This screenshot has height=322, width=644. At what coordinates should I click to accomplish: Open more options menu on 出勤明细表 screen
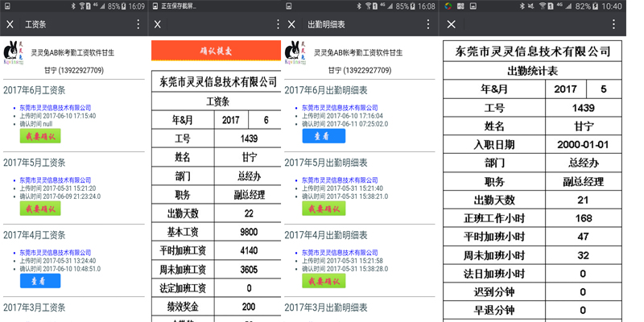428,24
